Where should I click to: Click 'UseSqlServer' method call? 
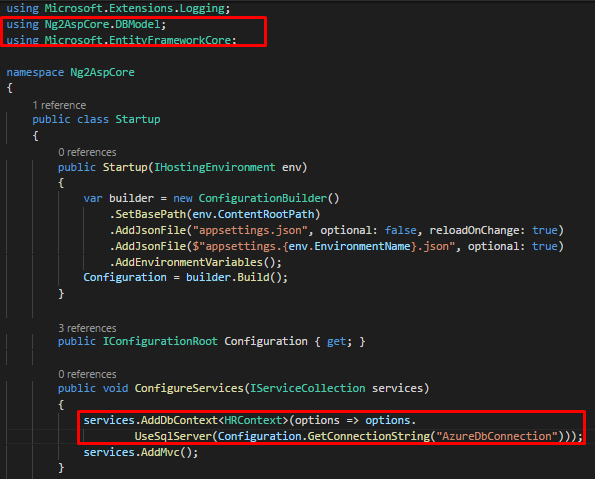coord(173,436)
